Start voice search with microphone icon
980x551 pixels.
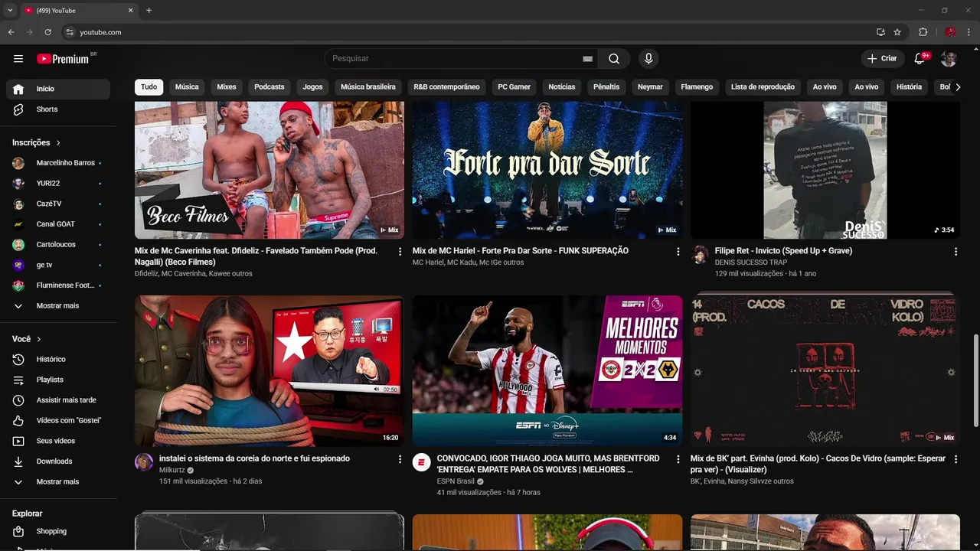648,59
